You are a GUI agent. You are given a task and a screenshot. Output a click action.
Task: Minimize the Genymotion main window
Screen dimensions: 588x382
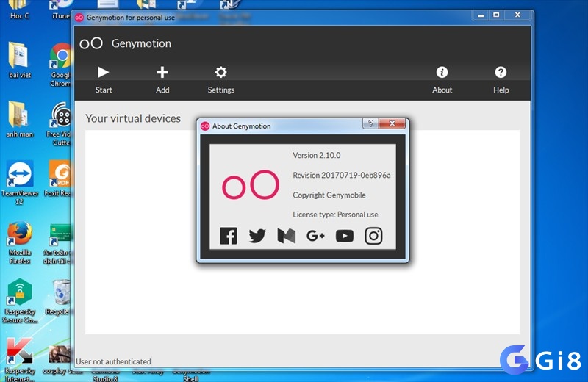point(481,15)
